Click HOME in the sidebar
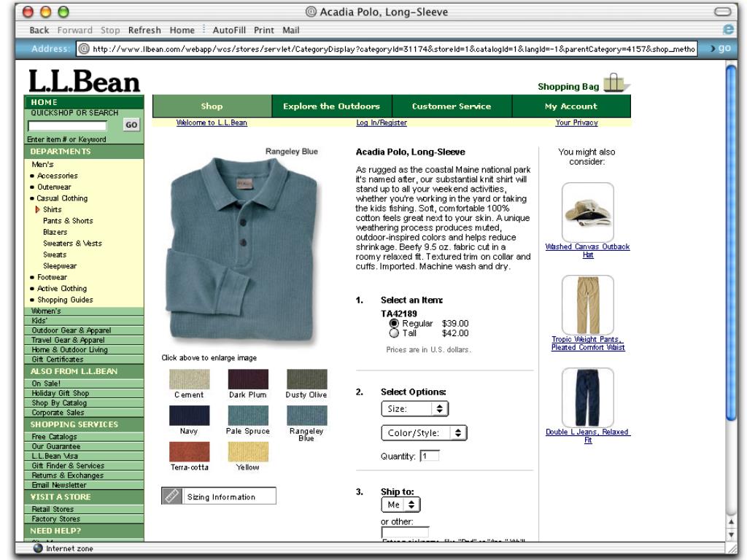 click(44, 102)
